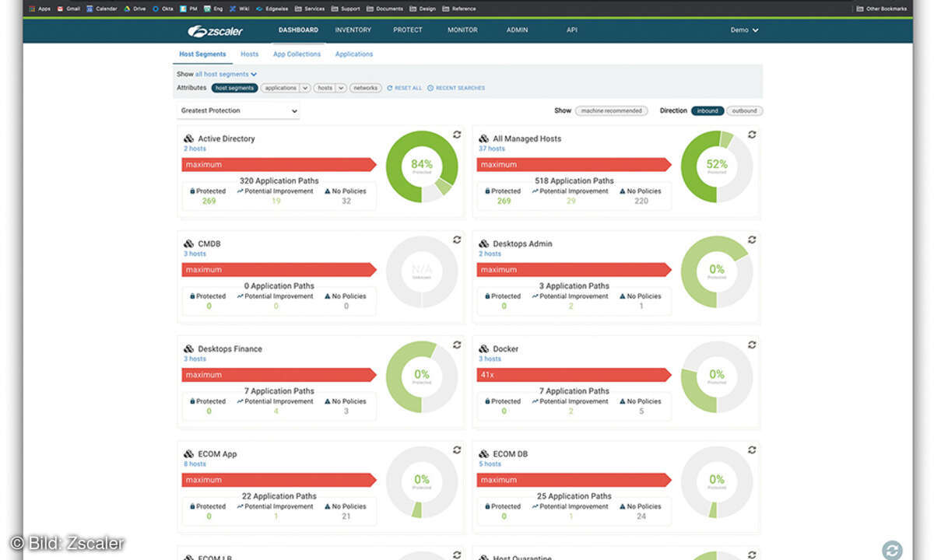Screen dimensions: 934x560
Task: Open the 2 hosts link under Active Directory
Action: click(x=195, y=149)
